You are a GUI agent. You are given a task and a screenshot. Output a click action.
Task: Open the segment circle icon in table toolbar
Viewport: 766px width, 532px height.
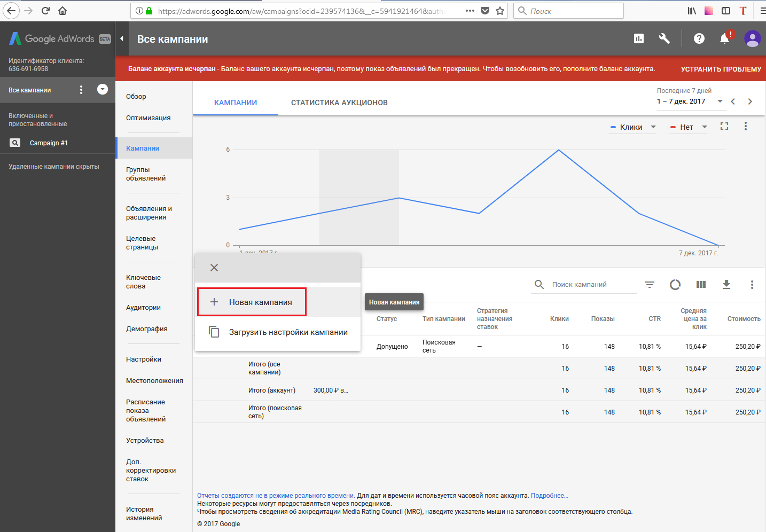coord(675,285)
